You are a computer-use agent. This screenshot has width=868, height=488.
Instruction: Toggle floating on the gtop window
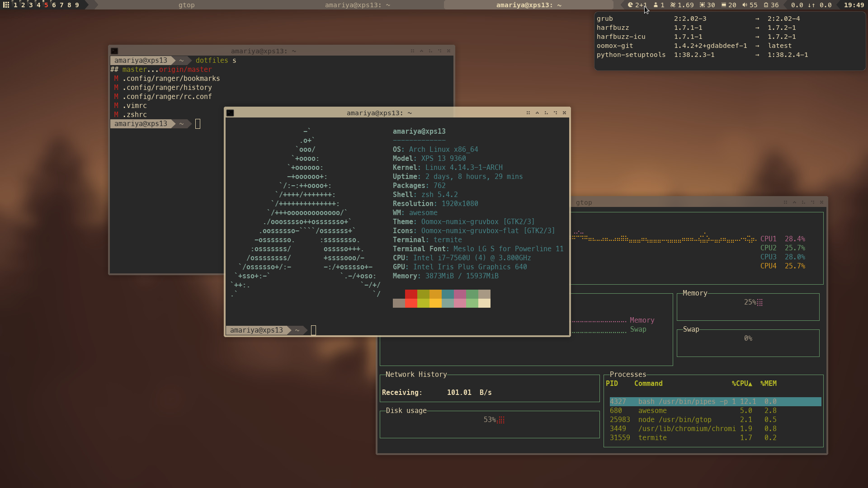click(785, 202)
